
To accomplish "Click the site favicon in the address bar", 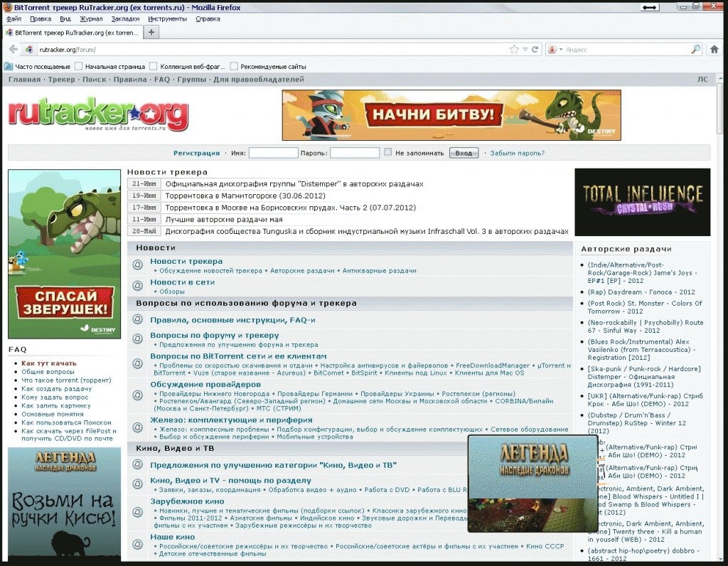I will coord(29,50).
